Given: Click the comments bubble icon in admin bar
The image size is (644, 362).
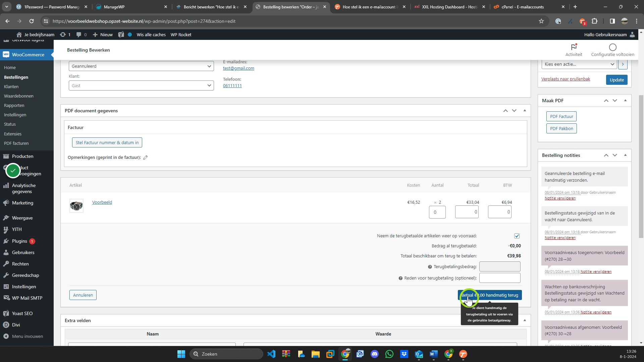Looking at the screenshot, I should point(79,35).
